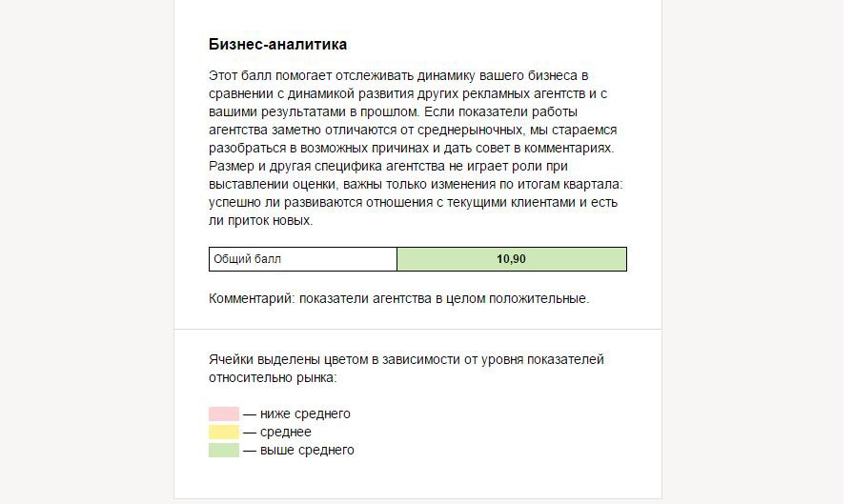
Task: Click the 'выше среднего' legend label
Action: (x=307, y=450)
